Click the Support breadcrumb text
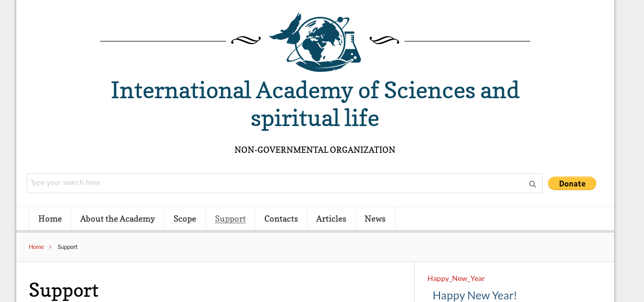The height and width of the screenshot is (302, 644). click(68, 247)
